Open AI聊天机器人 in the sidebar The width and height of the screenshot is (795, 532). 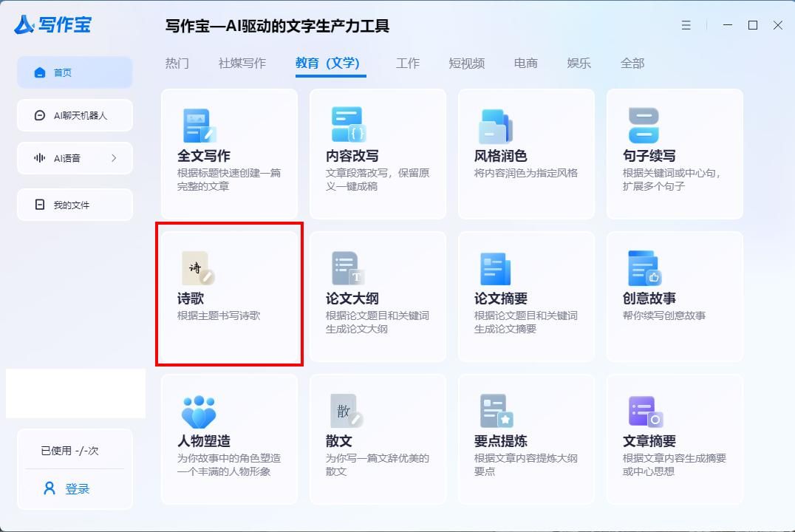pyautogui.click(x=75, y=115)
